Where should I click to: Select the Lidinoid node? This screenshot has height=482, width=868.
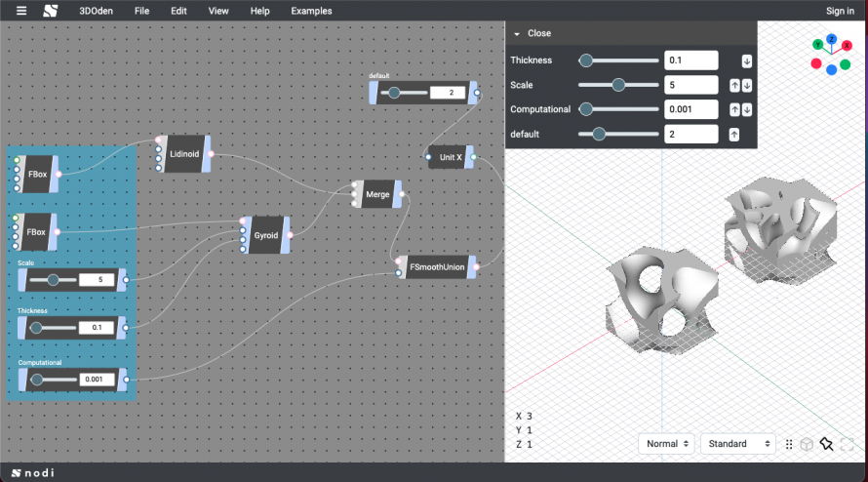[x=183, y=154]
